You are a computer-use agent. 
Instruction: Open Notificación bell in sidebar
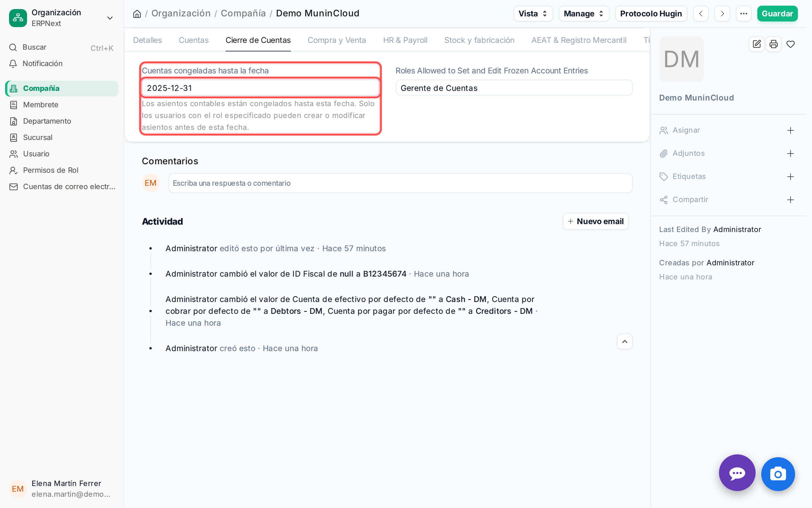[x=62, y=63]
